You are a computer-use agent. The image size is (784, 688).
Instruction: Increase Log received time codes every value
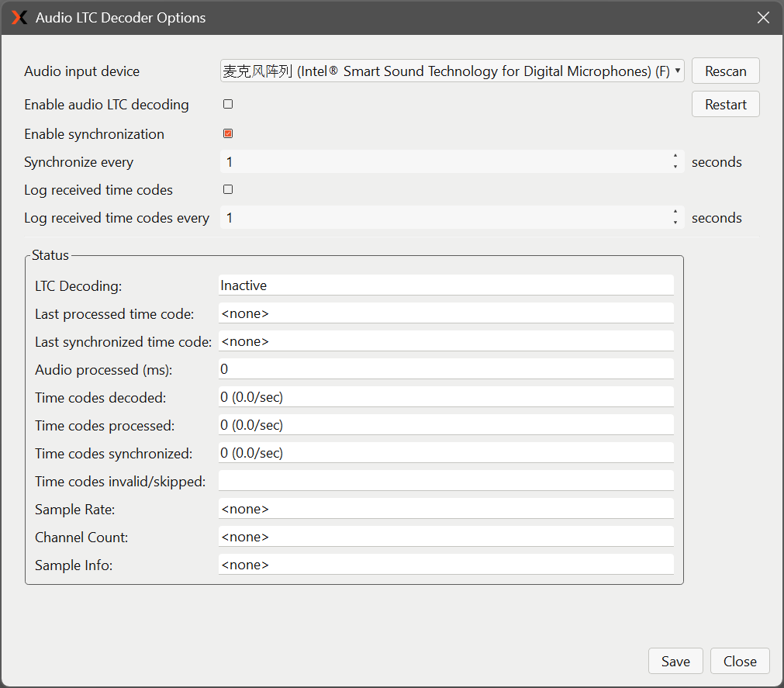pos(675,212)
